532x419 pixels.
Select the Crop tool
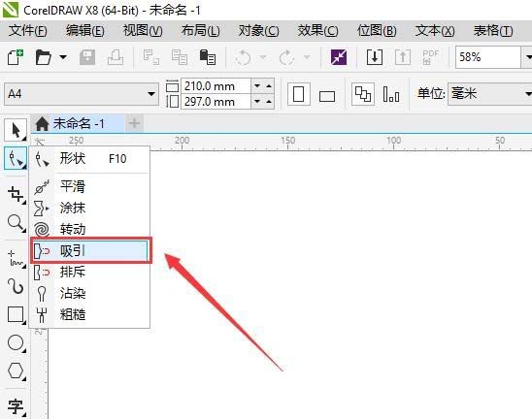[x=16, y=195]
